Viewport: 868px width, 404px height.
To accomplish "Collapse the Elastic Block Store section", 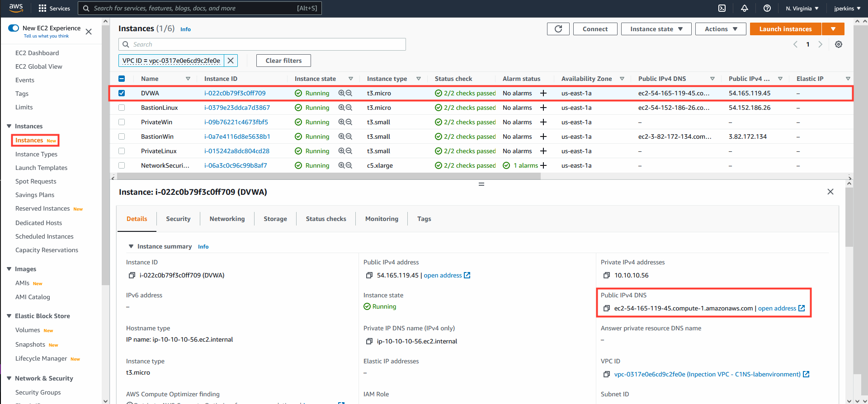I will (9, 316).
